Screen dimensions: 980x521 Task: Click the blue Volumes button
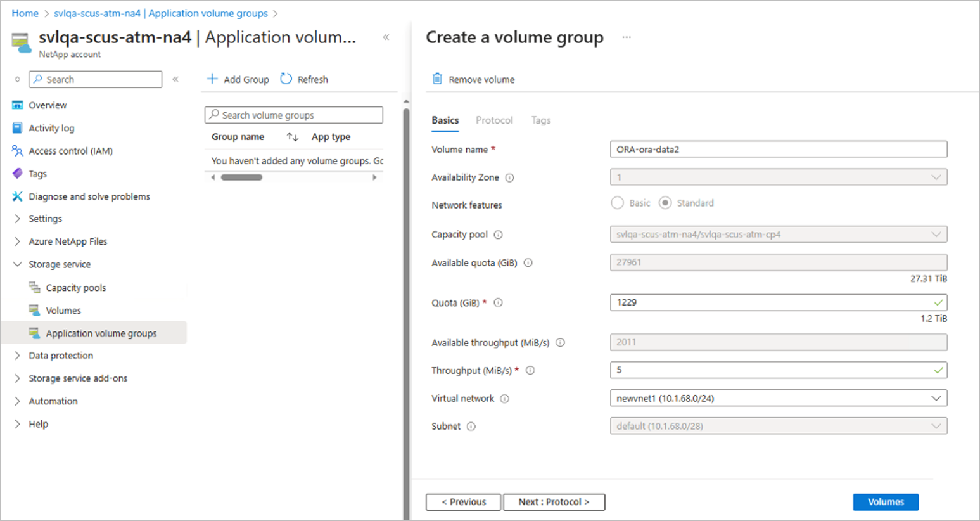[886, 502]
